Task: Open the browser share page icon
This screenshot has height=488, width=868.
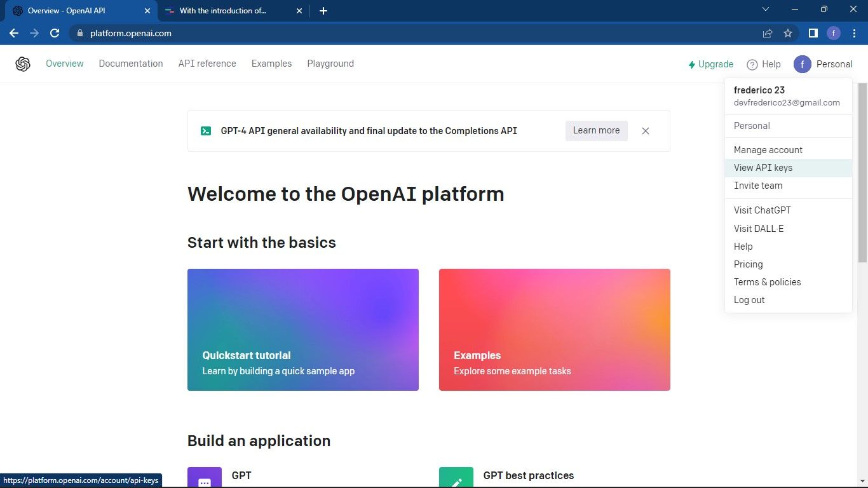Action: pos(768,33)
